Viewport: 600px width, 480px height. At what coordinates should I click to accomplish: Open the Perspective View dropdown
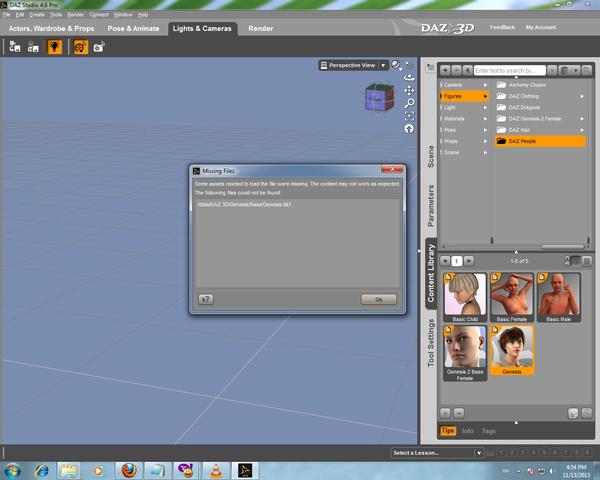tap(354, 65)
